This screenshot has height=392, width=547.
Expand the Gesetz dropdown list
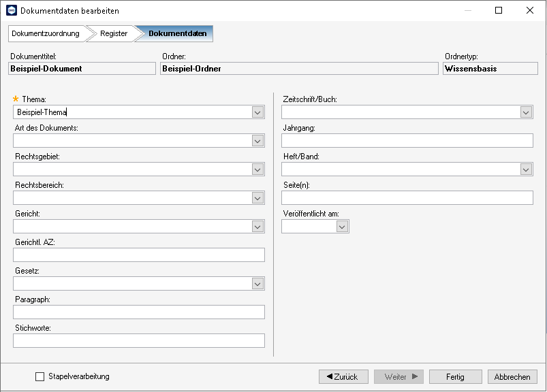(257, 284)
